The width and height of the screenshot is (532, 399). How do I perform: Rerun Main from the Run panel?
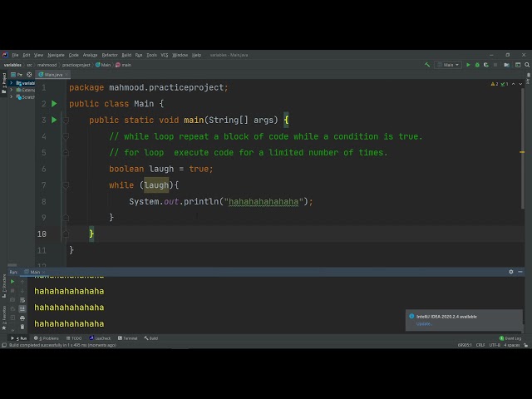(12, 282)
